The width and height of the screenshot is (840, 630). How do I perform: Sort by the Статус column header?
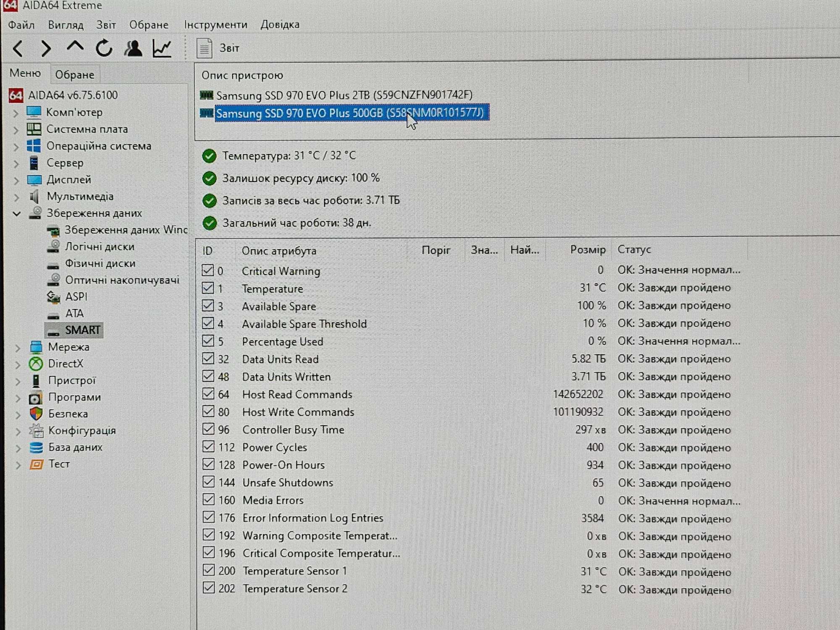click(x=634, y=250)
